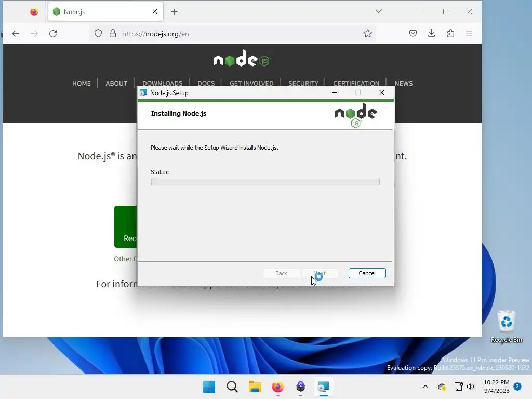
Task: Click the purple app icon in taskbar
Action: coord(301,387)
